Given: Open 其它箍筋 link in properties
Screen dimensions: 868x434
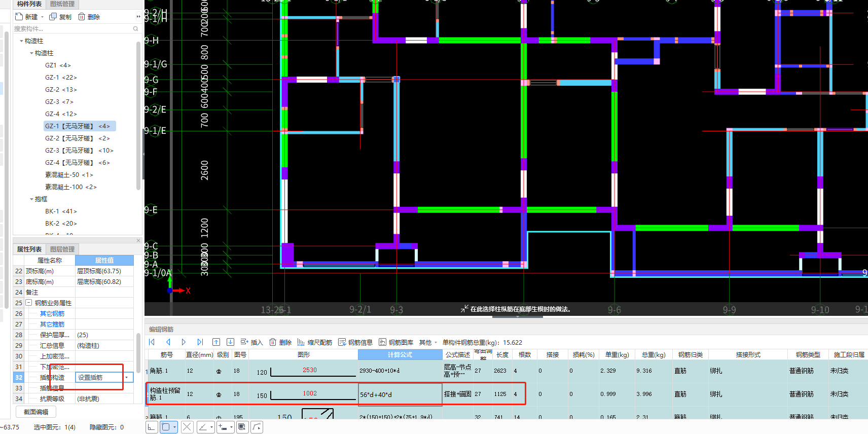Looking at the screenshot, I should [52, 324].
